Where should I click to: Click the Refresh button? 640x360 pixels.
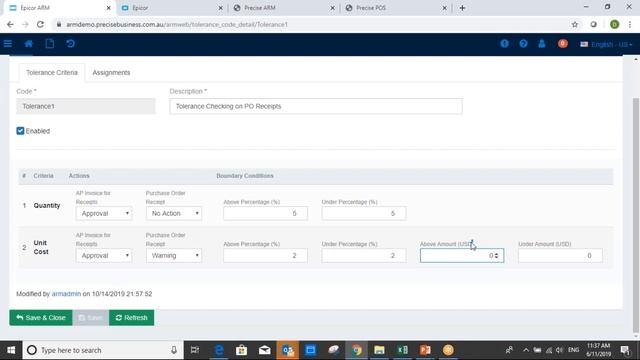(131, 318)
